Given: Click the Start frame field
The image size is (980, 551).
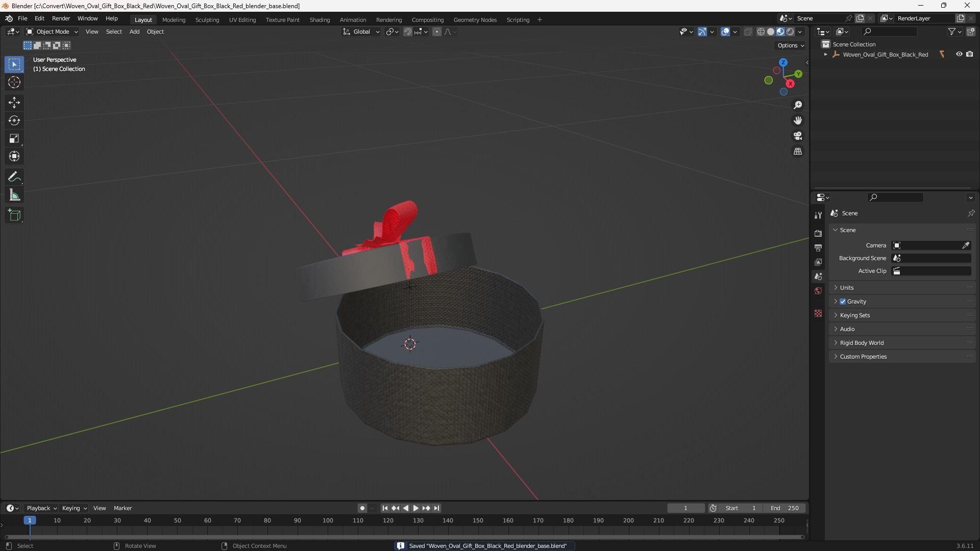Looking at the screenshot, I should point(740,508).
